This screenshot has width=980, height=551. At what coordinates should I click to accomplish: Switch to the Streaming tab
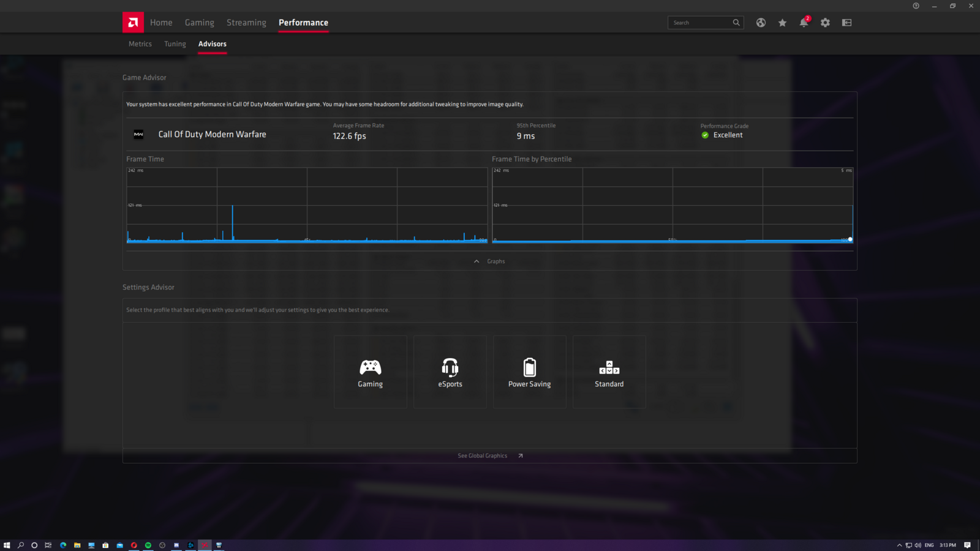(246, 23)
